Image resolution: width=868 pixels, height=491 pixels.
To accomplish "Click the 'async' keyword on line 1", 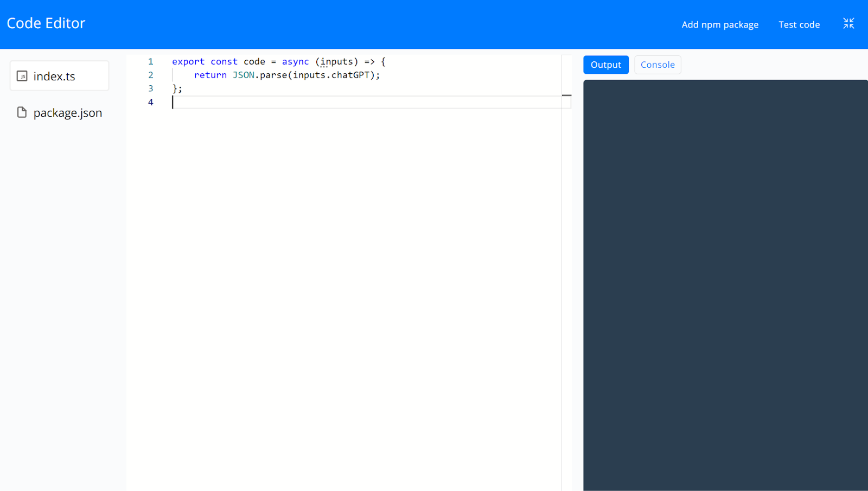I will coord(295,62).
